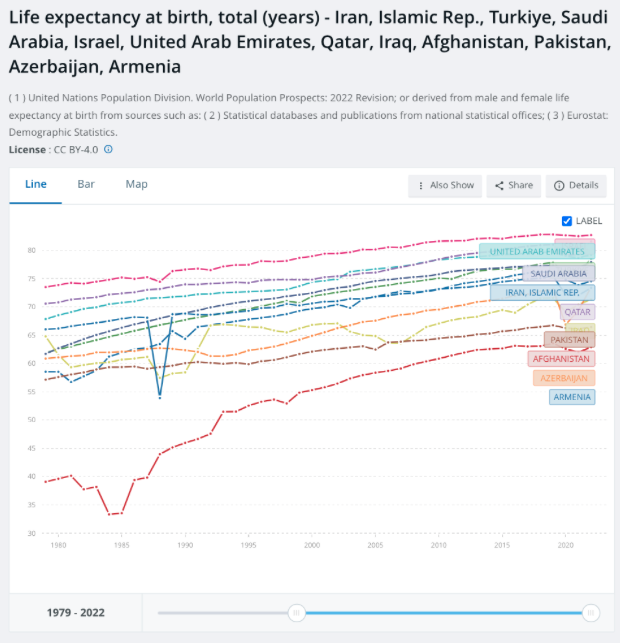
Task: Click the United Arab Emirates label
Action: 537,251
